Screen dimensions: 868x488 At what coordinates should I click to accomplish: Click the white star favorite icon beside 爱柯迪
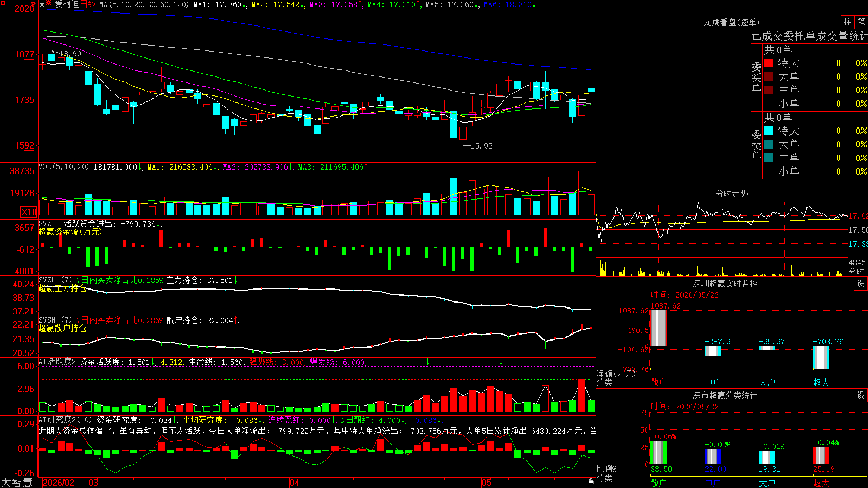[x=42, y=4]
